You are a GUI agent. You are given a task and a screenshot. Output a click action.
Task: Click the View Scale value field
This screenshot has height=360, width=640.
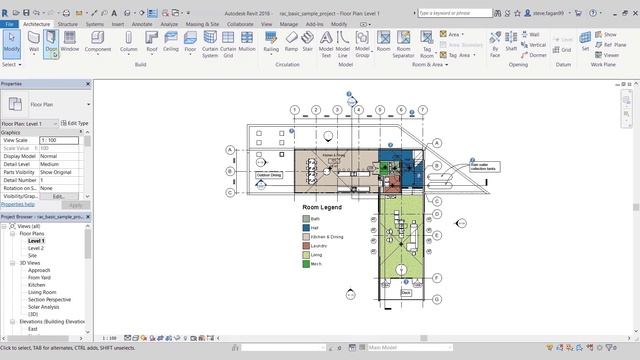pos(59,140)
